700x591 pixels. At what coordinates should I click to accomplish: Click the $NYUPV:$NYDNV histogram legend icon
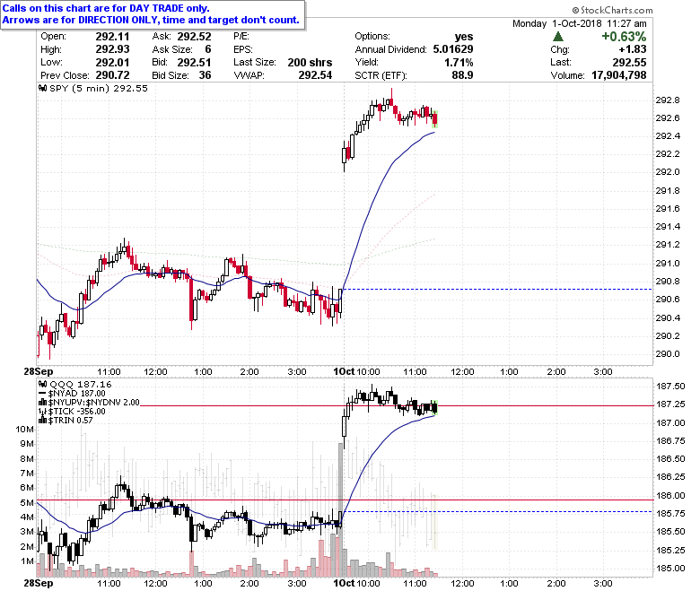43,403
